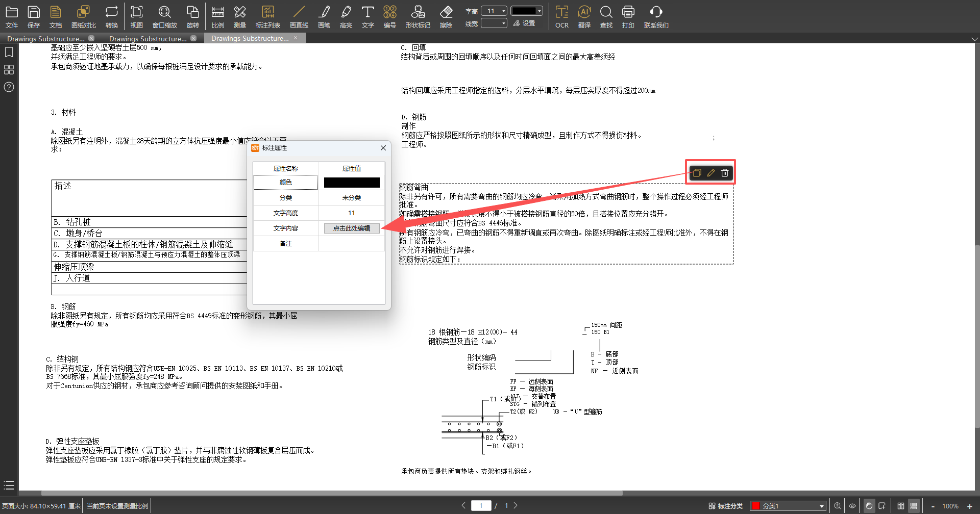The height and width of the screenshot is (514, 980).
Task: Toggle annotation visibility eye icon
Action: 852,506
